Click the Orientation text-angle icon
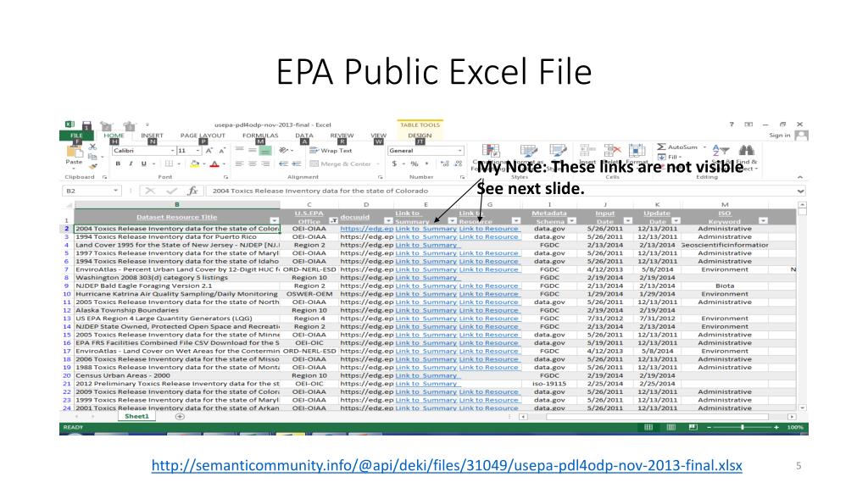 coord(284,151)
